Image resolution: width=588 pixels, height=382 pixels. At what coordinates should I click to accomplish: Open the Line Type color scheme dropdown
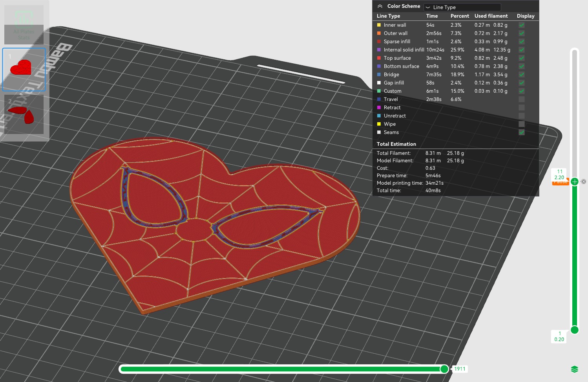point(462,7)
